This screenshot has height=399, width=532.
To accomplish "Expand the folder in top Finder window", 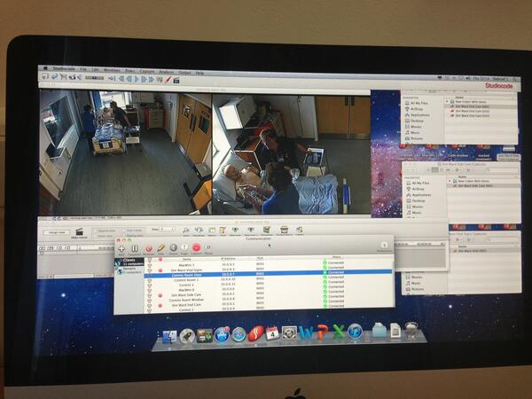I will pyautogui.click(x=447, y=101).
